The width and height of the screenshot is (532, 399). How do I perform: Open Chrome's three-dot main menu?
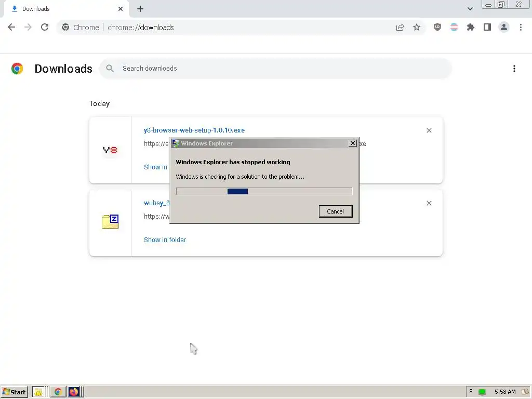[521, 27]
